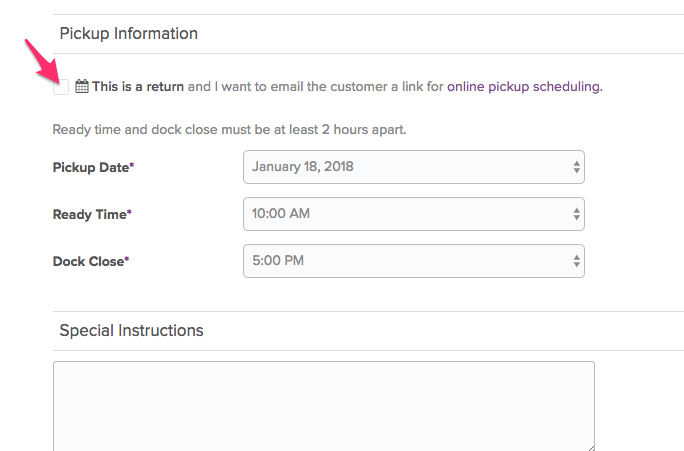Viewport: 684px width, 451px height.
Task: Click inside the Special Instructions text area
Action: (324, 406)
